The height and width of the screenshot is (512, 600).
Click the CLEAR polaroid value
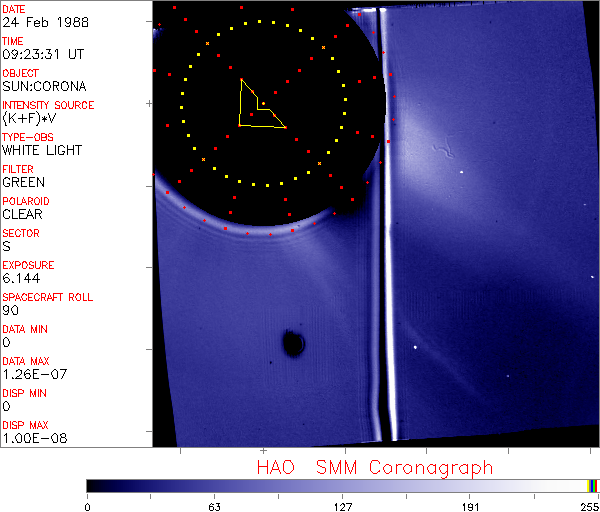[24, 215]
